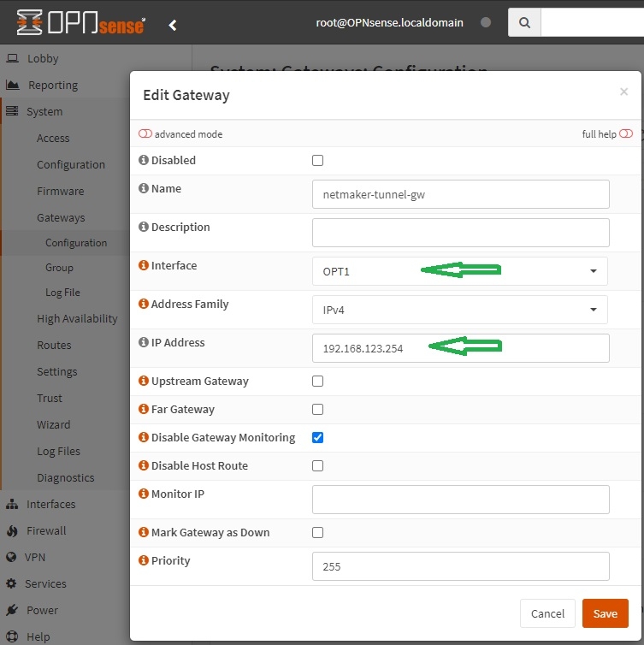The height and width of the screenshot is (645, 644).
Task: Click info icon beside Far Gateway
Action: pos(144,410)
